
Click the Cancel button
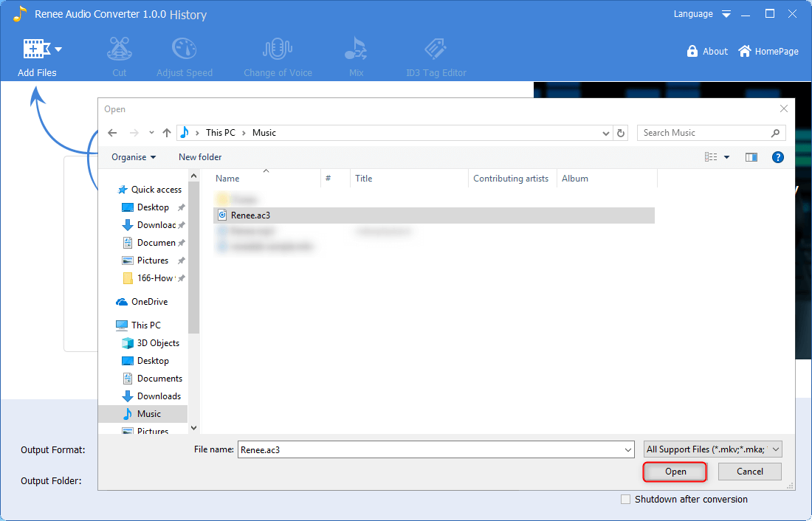click(750, 472)
